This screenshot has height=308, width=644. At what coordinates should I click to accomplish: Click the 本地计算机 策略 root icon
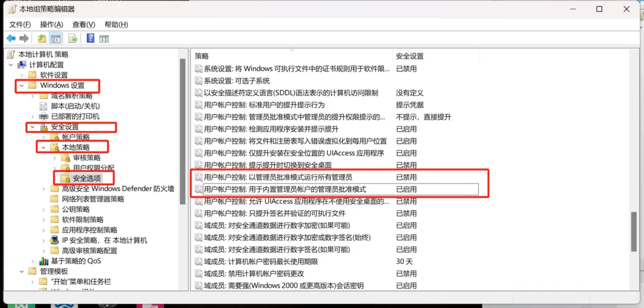pos(11,54)
